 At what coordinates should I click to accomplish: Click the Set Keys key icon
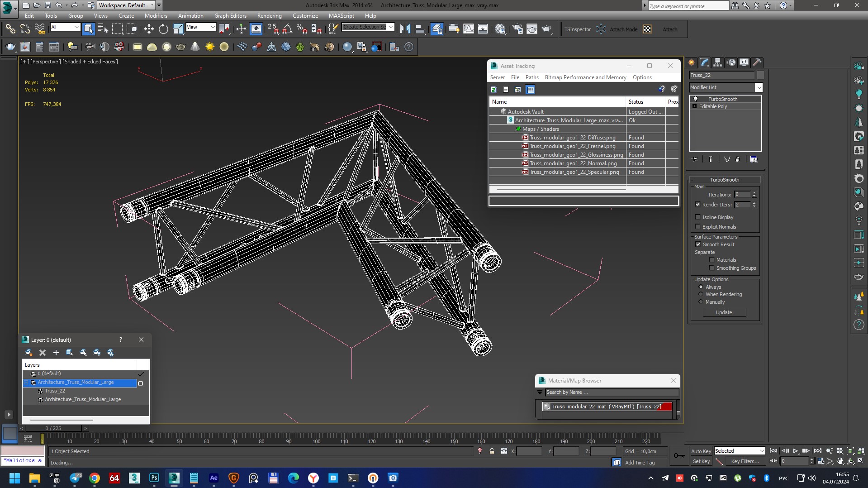tap(679, 456)
